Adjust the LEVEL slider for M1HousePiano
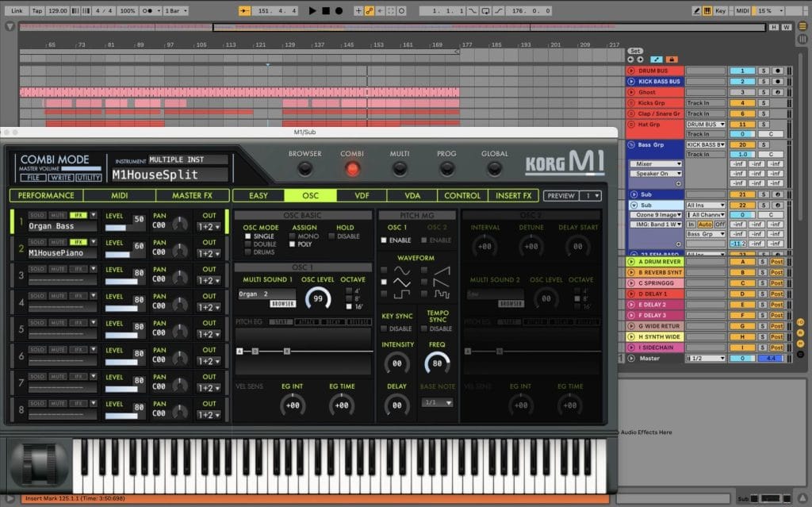Image resolution: width=812 pixels, height=507 pixels. pyautogui.click(x=119, y=254)
